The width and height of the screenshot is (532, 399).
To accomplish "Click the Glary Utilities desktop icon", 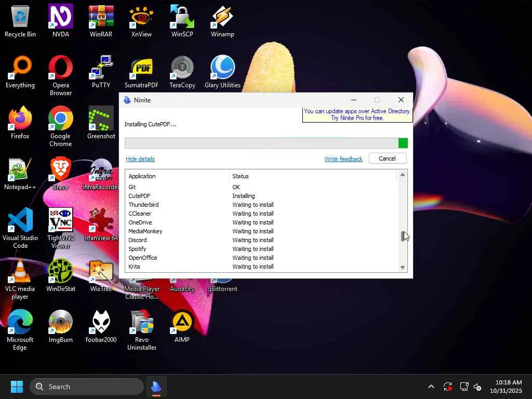I will point(222,72).
